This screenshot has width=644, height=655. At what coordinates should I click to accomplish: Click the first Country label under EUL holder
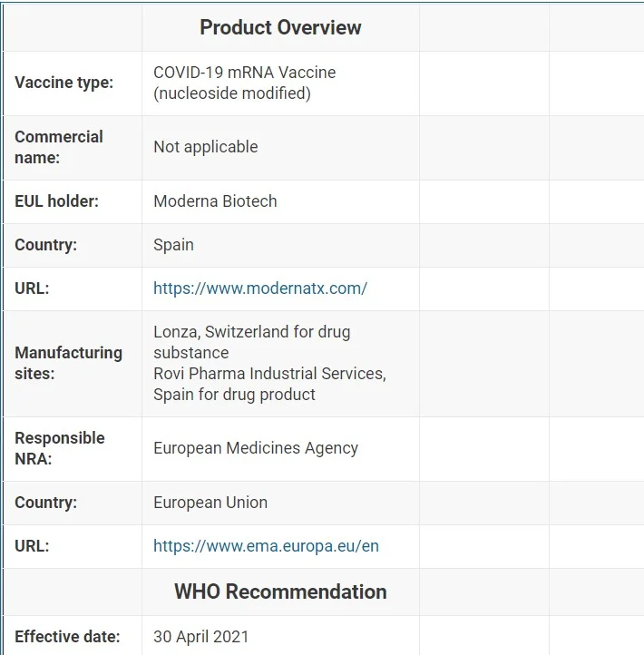pos(45,245)
